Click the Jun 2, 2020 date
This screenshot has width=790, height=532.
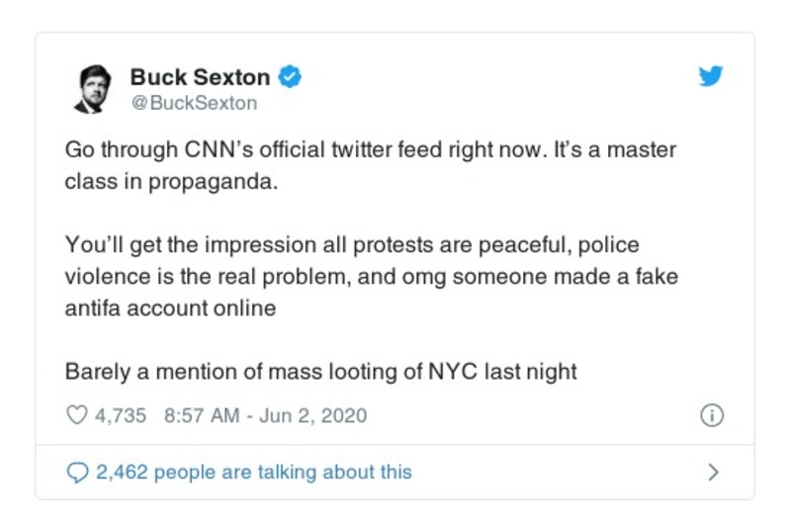tap(313, 415)
